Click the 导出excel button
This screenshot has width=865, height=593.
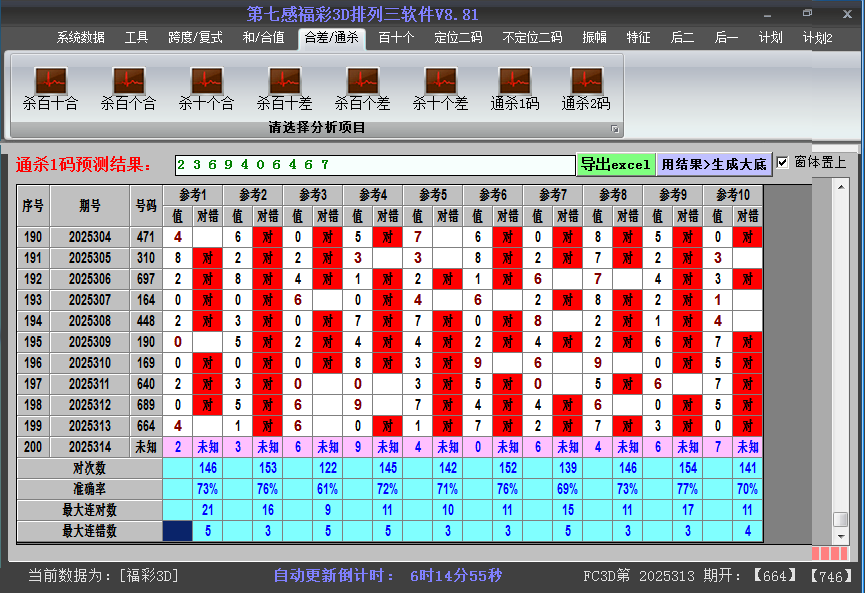tap(615, 165)
